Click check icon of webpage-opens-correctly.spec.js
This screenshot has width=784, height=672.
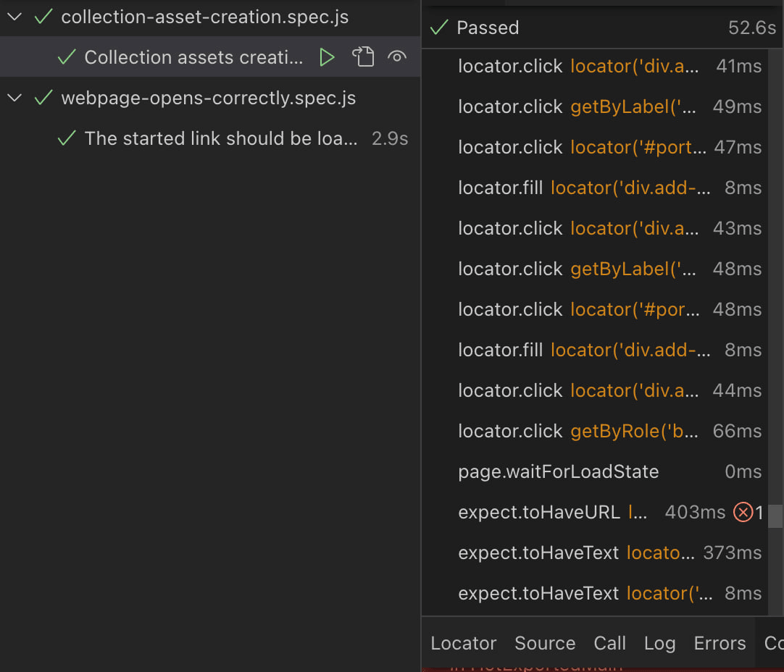click(x=43, y=98)
